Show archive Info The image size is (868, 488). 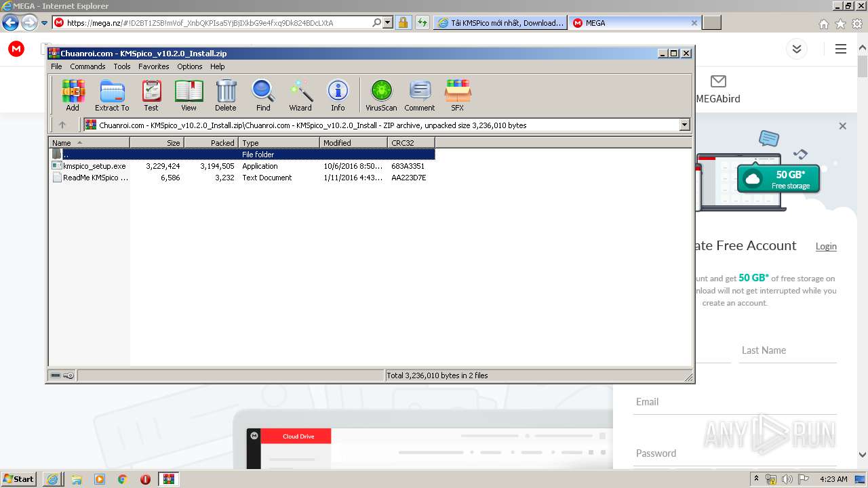[x=338, y=95]
